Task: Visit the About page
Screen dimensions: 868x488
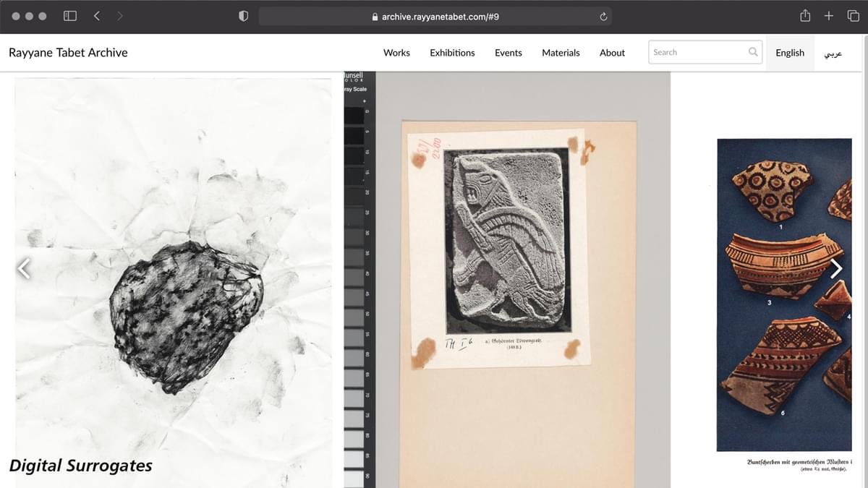Action: (612, 53)
